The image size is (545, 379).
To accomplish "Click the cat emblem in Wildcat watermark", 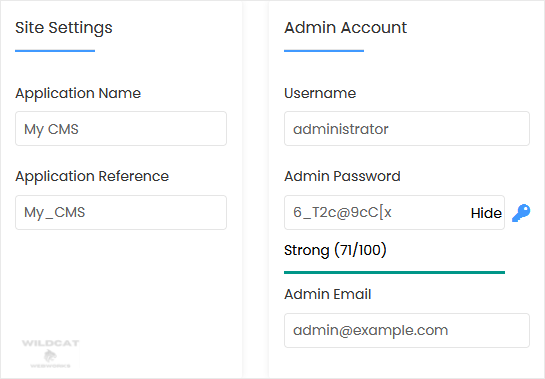I will [x=50, y=356].
